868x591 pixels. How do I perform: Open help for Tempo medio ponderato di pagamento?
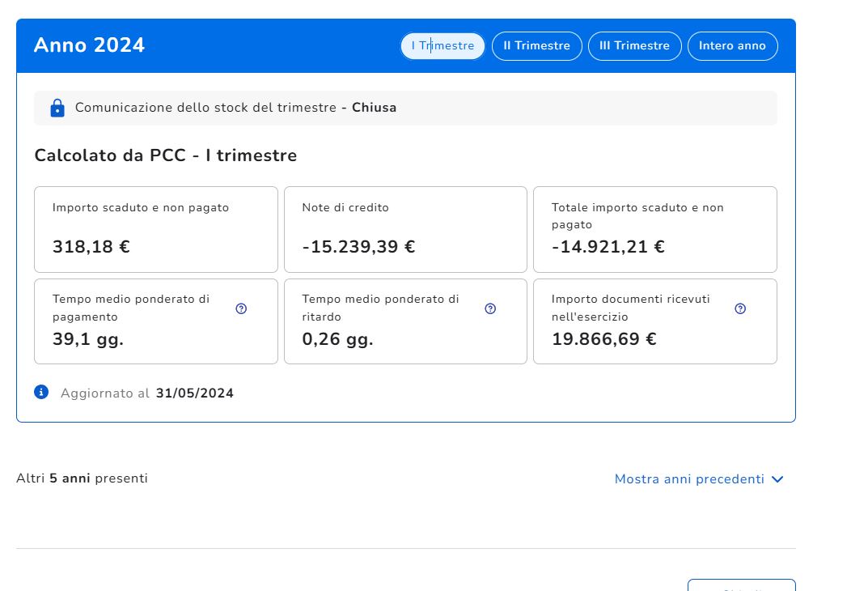[x=241, y=308]
